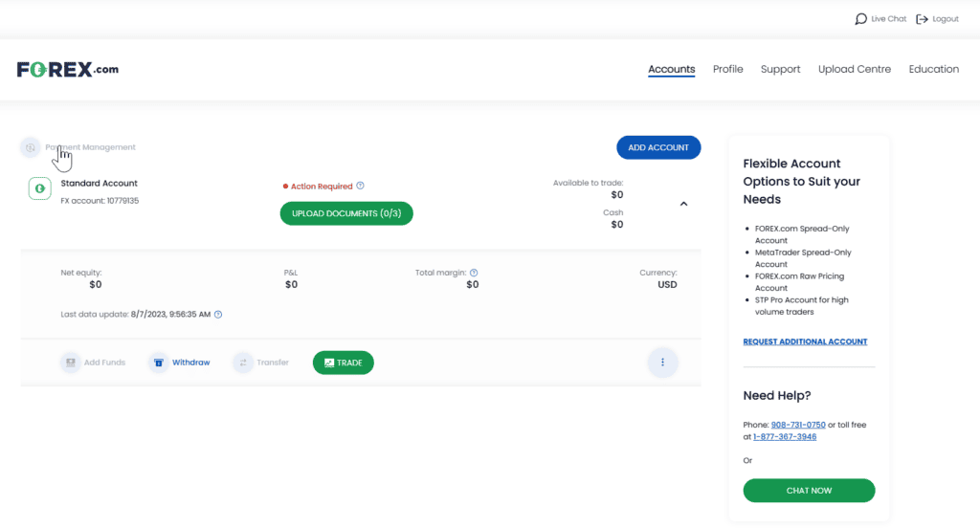Switch to Upload Centre
The height and width of the screenshot is (528, 980).
(855, 70)
